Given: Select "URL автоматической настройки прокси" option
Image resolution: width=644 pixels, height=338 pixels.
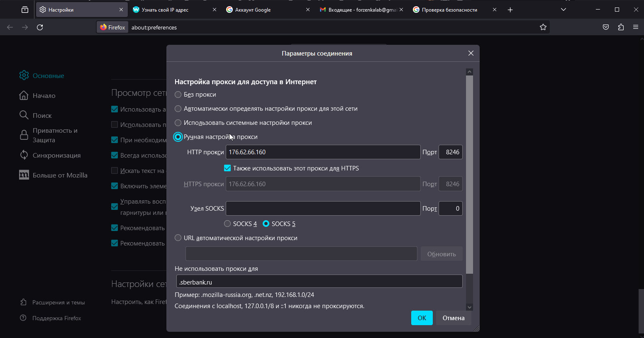Looking at the screenshot, I should [x=178, y=238].
